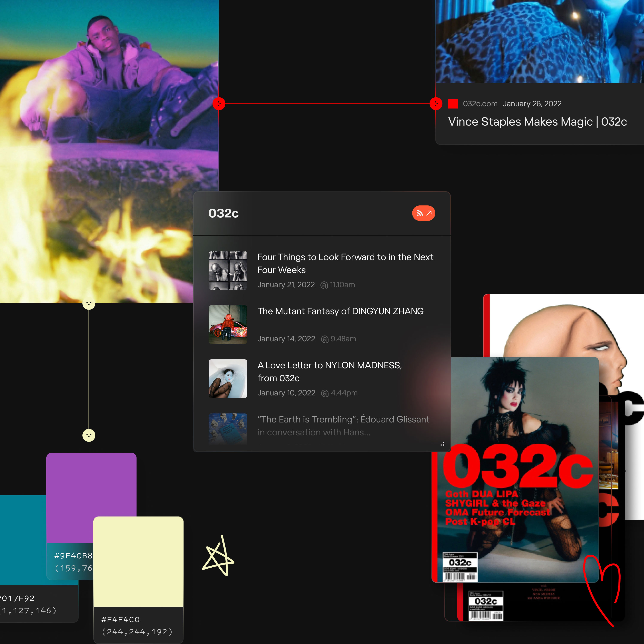Image resolution: width=644 pixels, height=644 pixels.
Task: Click the DINGYUN ZHANG article thumbnail
Action: click(228, 324)
